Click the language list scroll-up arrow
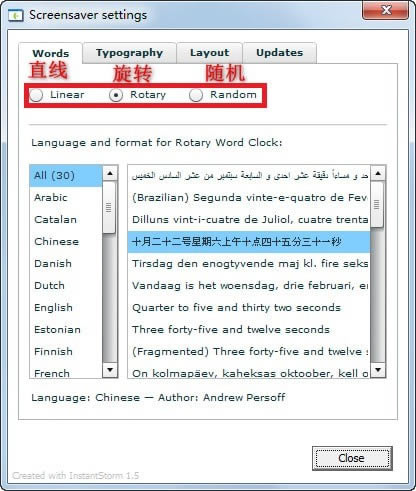416x491 pixels. pyautogui.click(x=110, y=173)
